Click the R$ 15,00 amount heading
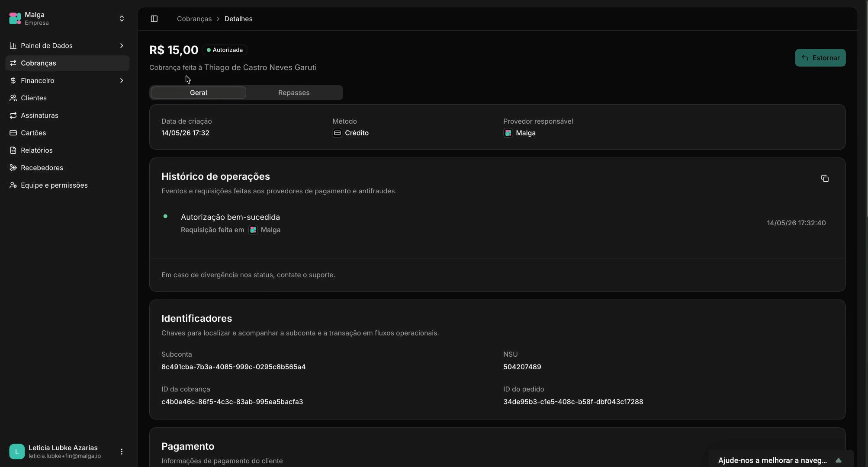868x467 pixels. (174, 50)
